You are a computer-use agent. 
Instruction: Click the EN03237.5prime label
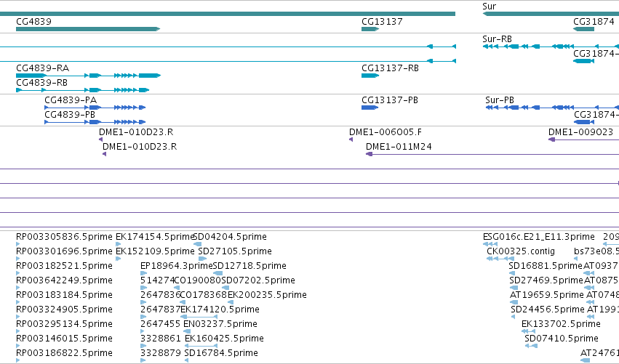tap(220, 324)
